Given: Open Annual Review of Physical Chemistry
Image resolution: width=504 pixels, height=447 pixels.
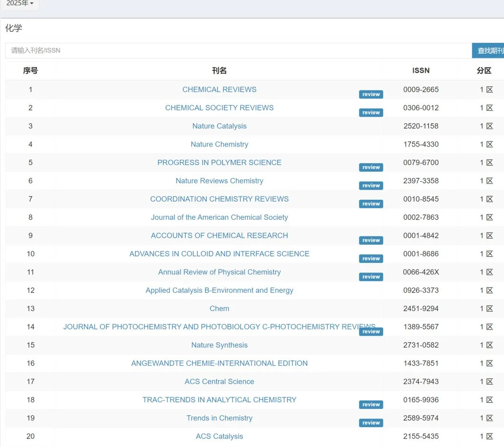Looking at the screenshot, I should click(x=219, y=272).
